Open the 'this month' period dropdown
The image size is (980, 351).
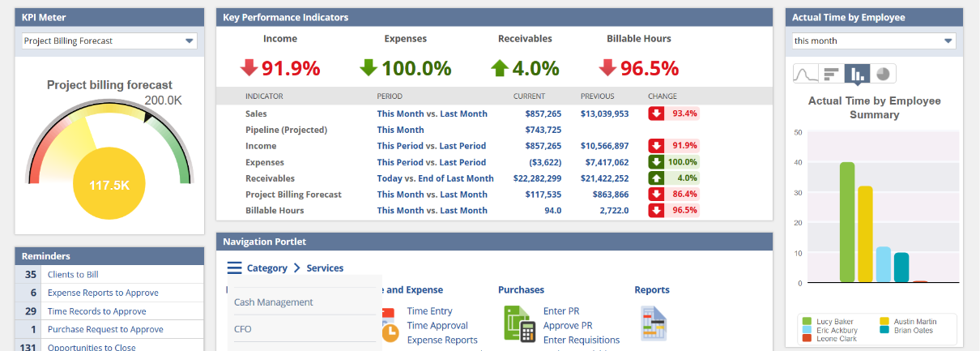(874, 41)
